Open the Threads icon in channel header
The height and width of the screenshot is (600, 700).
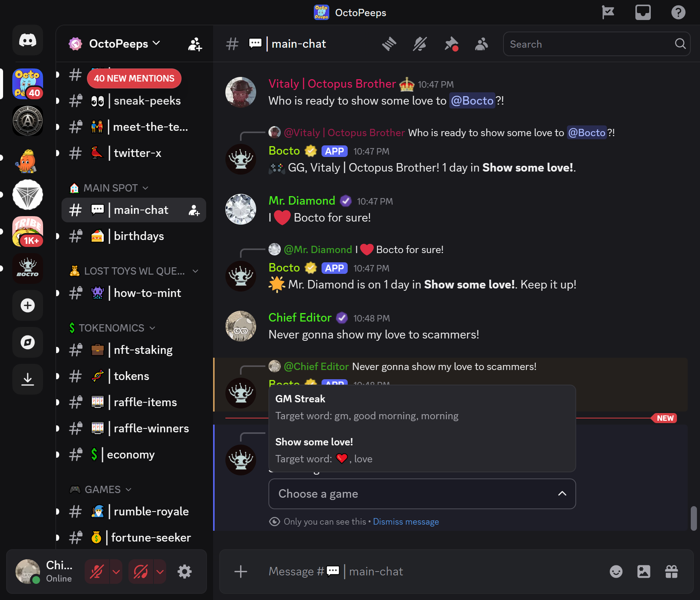pyautogui.click(x=389, y=44)
